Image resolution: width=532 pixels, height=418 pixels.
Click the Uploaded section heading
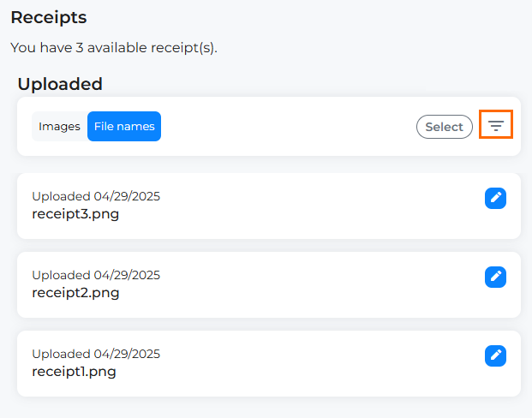tap(60, 84)
